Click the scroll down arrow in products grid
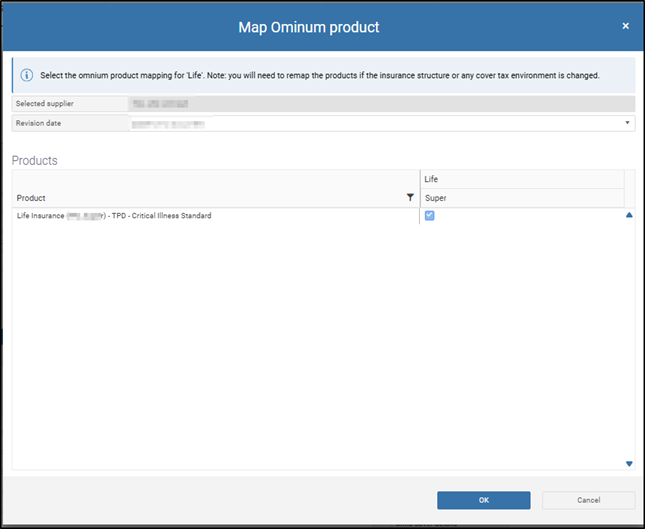The image size is (645, 529). tap(629, 463)
